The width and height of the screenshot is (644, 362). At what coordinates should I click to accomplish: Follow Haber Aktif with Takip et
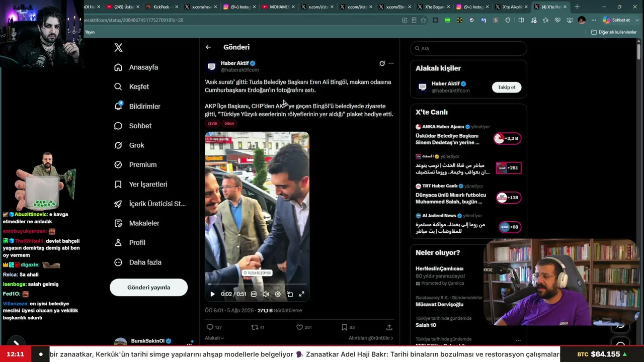click(x=507, y=87)
